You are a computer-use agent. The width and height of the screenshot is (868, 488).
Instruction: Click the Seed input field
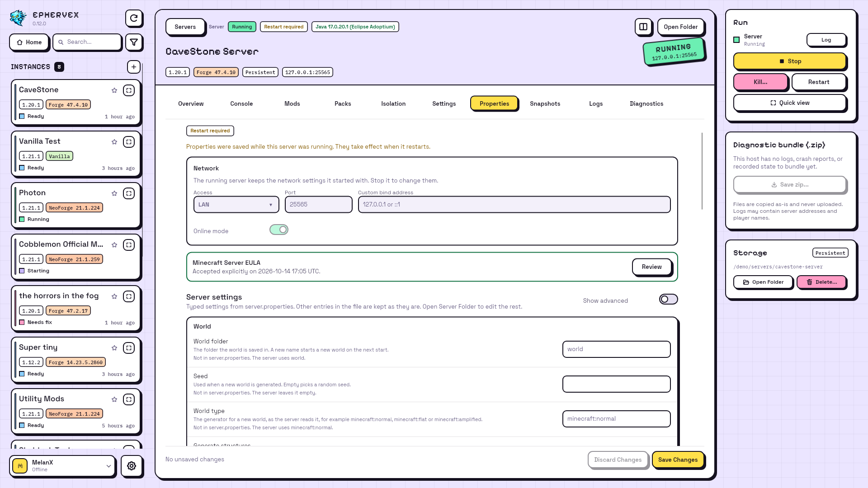616,384
